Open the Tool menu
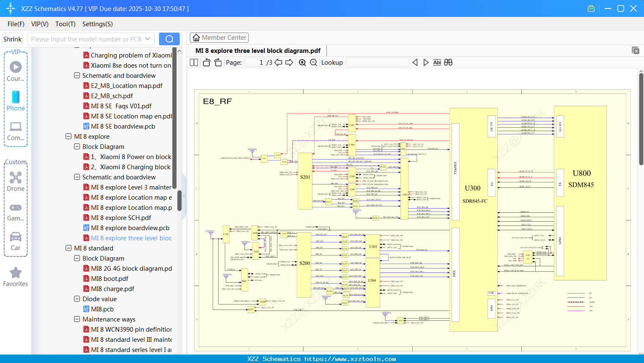 click(65, 24)
